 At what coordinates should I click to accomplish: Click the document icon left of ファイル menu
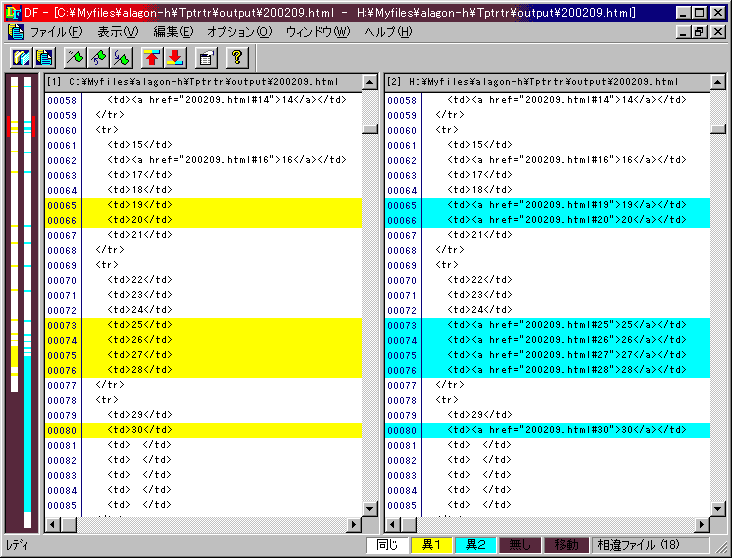point(16,32)
